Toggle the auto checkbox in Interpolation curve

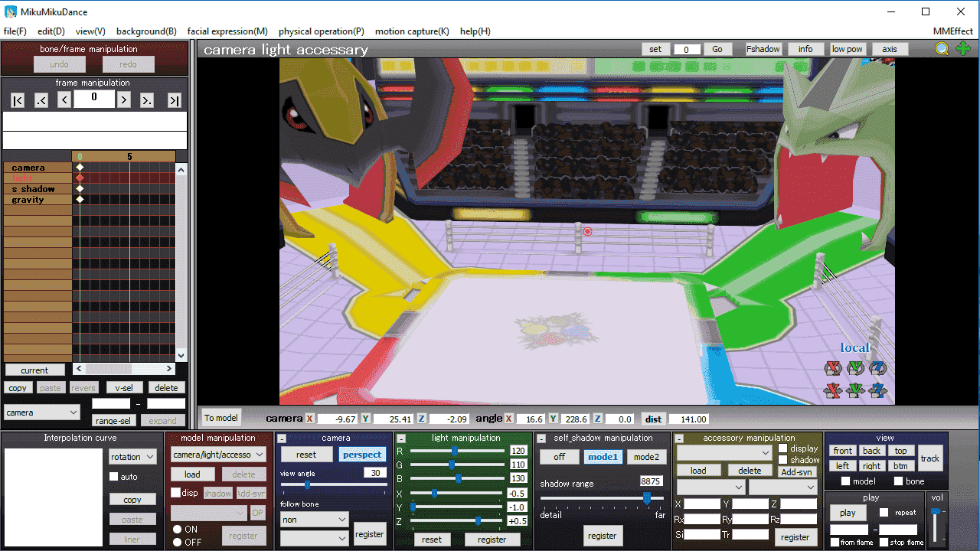(114, 477)
